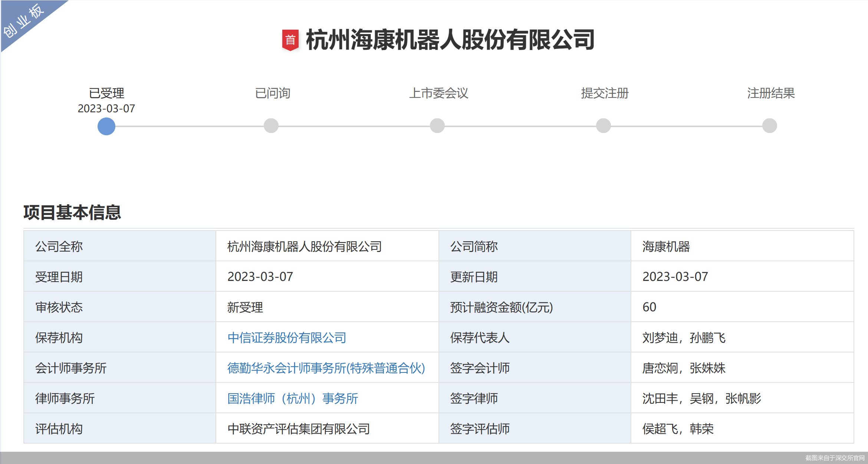Click the red 首 badge icon
This screenshot has height=464, width=868.
point(290,40)
